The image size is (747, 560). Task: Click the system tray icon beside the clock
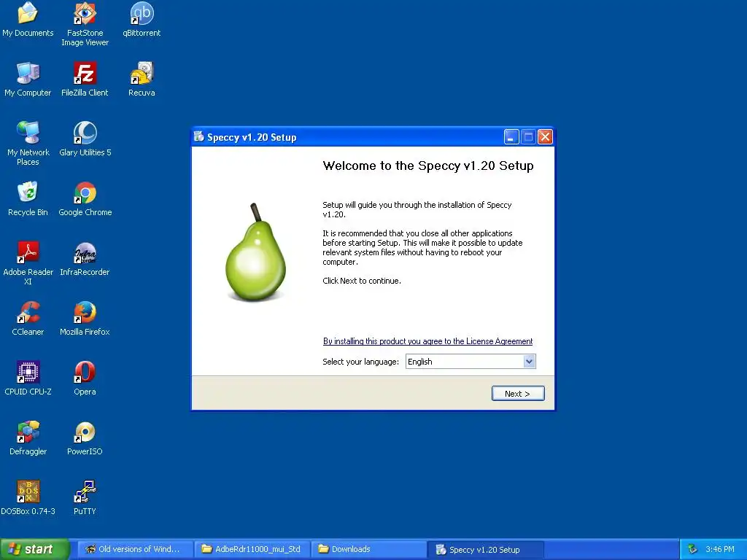coord(692,550)
